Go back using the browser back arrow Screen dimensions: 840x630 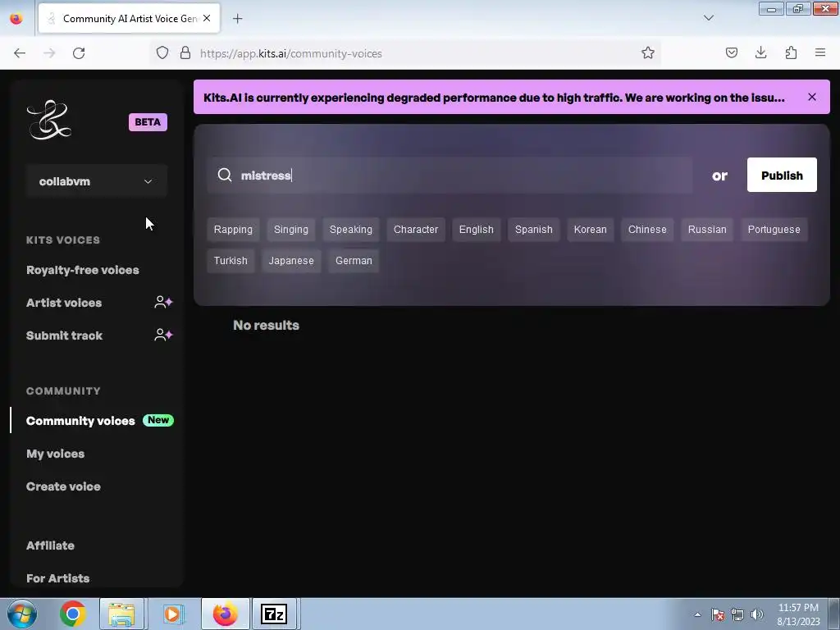pyautogui.click(x=20, y=53)
